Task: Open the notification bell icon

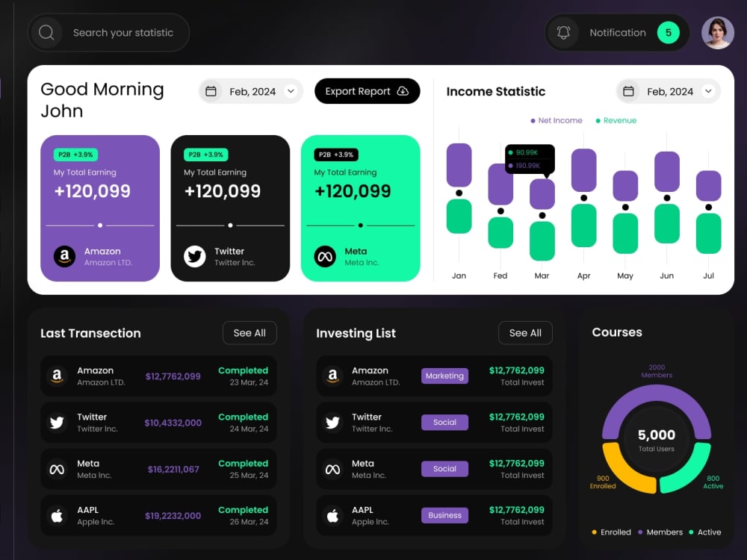Action: click(x=563, y=33)
